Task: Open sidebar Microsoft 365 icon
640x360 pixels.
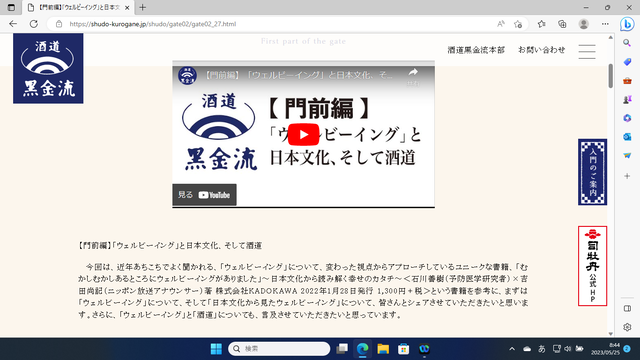Action: [x=627, y=118]
